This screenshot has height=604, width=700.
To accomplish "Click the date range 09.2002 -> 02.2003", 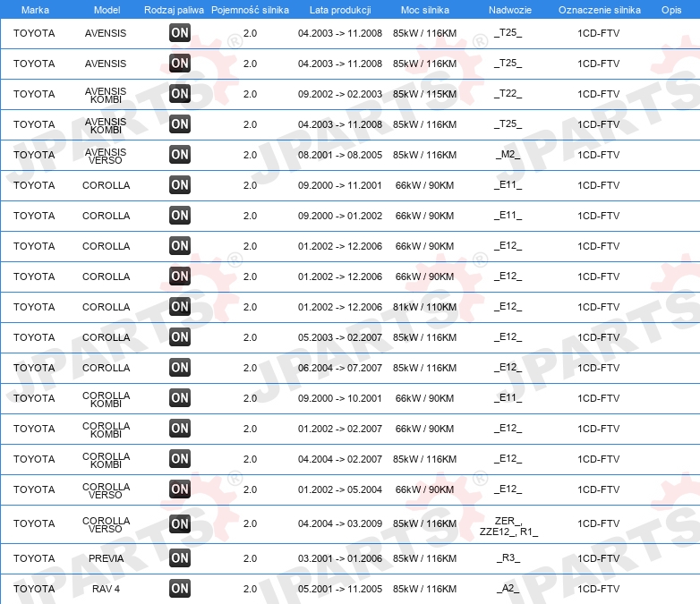I will click(x=340, y=94).
